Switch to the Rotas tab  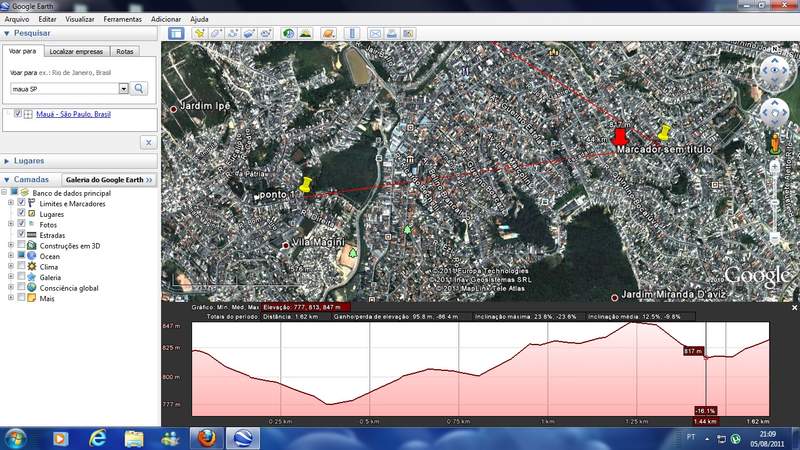tap(124, 52)
